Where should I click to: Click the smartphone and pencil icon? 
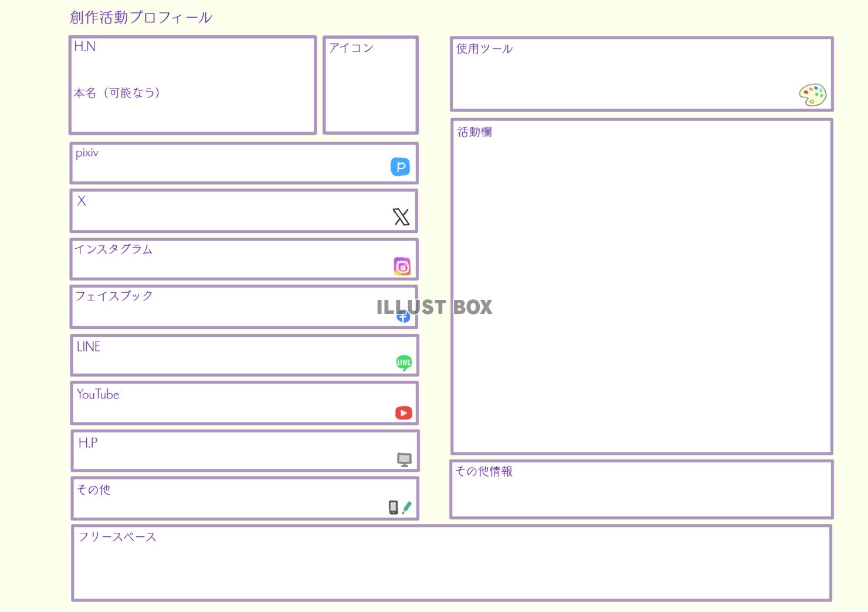click(400, 508)
